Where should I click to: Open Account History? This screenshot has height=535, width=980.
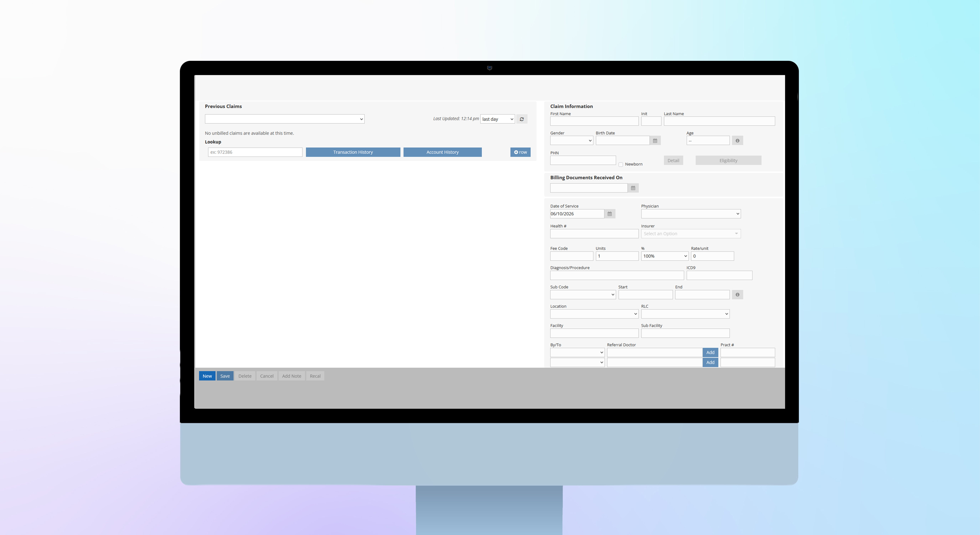tap(442, 152)
